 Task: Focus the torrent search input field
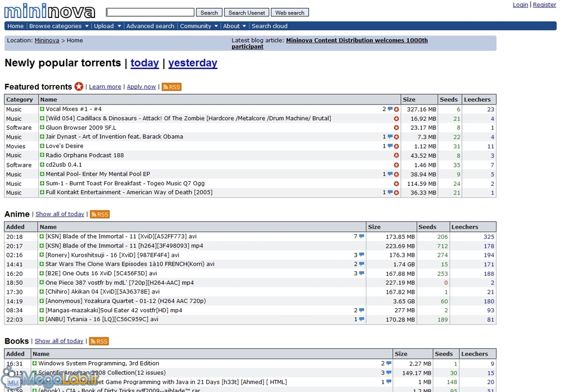pyautogui.click(x=150, y=12)
